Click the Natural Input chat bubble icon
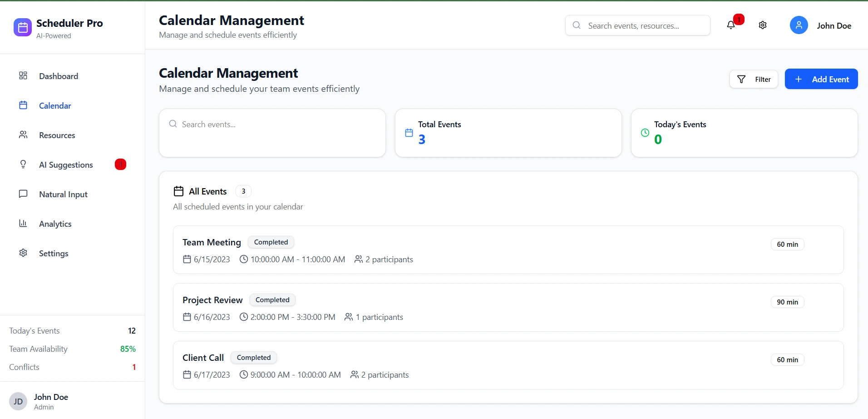The image size is (868, 419). (x=23, y=194)
